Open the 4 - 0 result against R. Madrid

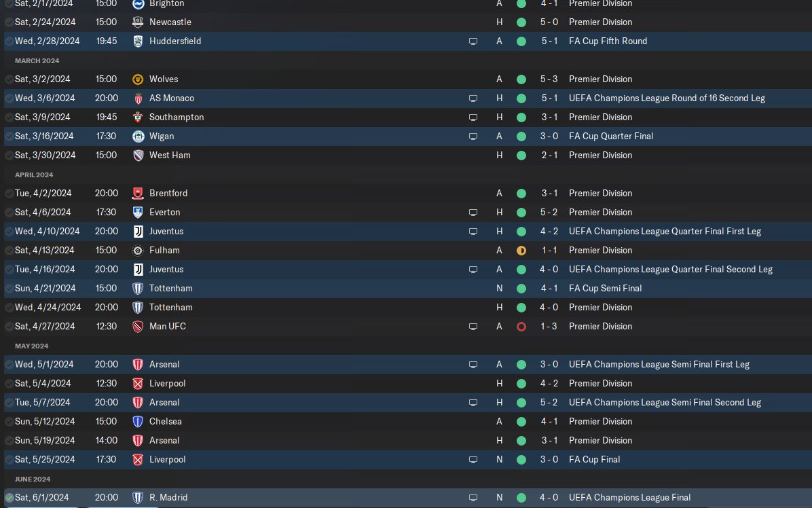(x=549, y=498)
